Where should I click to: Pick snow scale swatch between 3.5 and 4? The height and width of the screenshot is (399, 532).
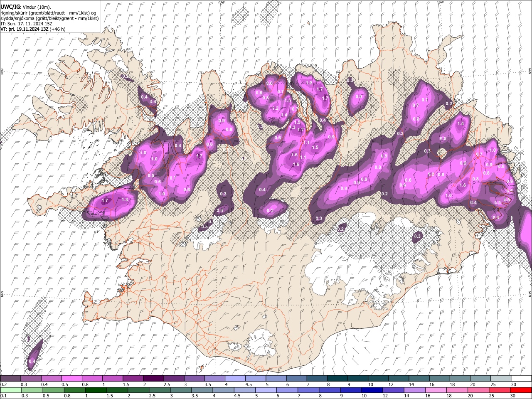[214, 379]
